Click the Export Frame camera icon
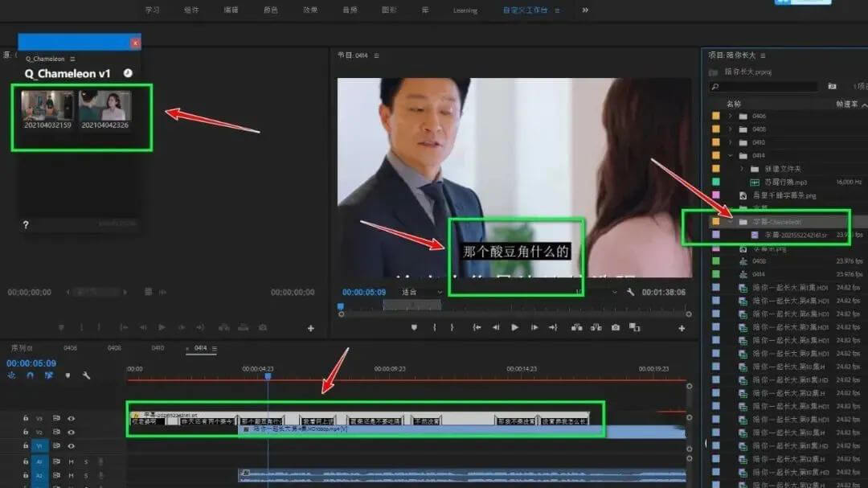This screenshot has height=488, width=868. click(x=615, y=326)
